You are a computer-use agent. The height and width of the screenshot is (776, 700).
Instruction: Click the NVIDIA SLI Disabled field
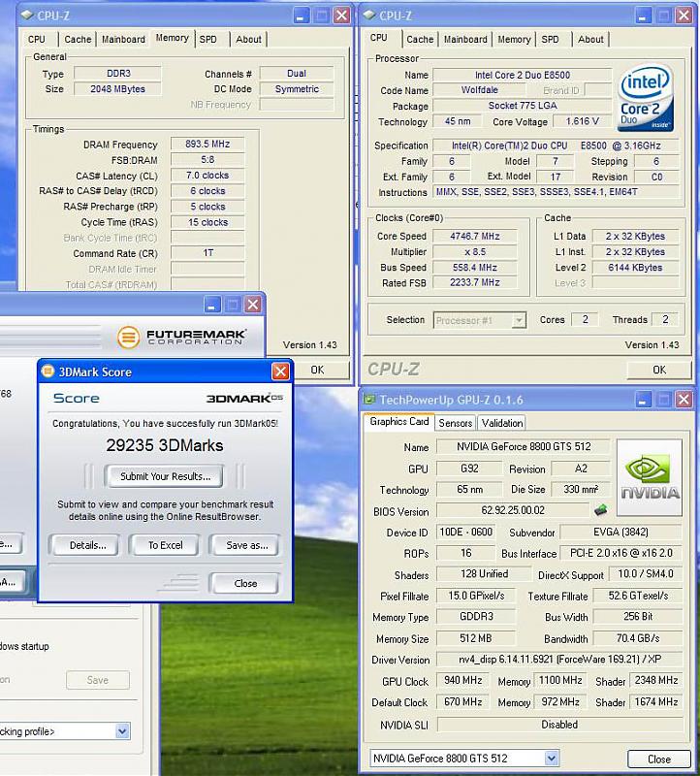(559, 724)
